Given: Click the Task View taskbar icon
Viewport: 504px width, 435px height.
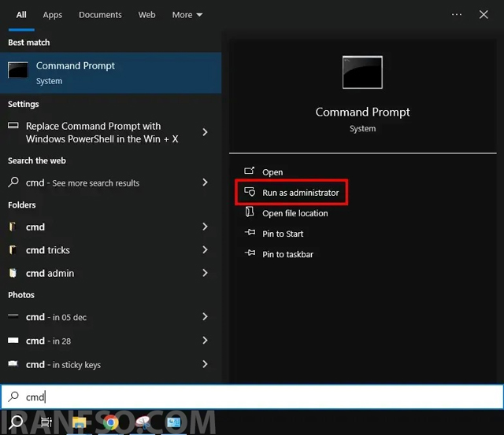Looking at the screenshot, I should click(46, 422).
